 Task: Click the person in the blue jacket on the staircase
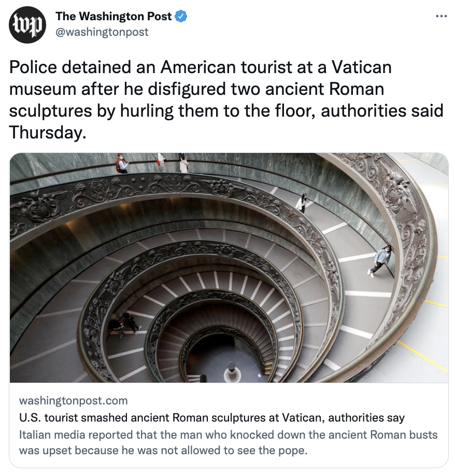tap(380, 261)
